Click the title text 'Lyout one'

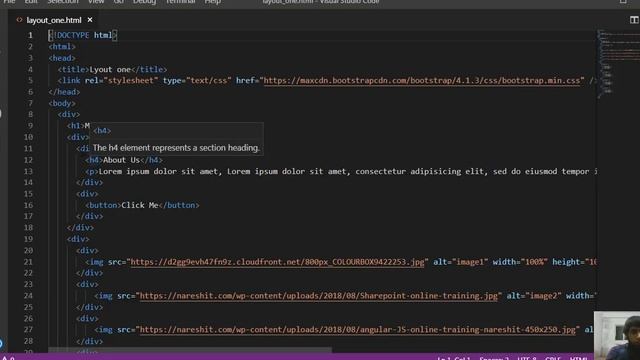point(110,69)
